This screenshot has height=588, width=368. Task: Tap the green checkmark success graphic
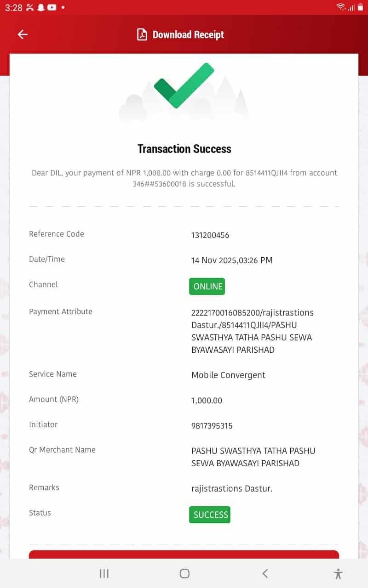tap(184, 85)
